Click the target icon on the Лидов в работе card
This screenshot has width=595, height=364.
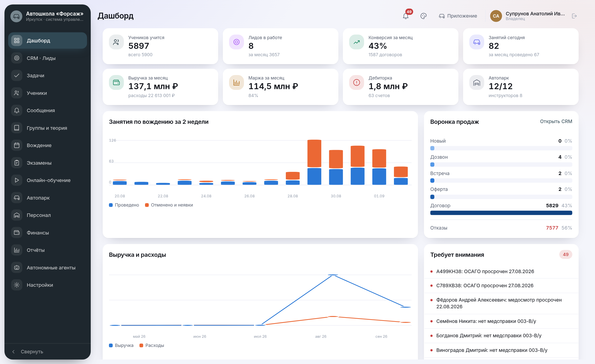pos(237,42)
